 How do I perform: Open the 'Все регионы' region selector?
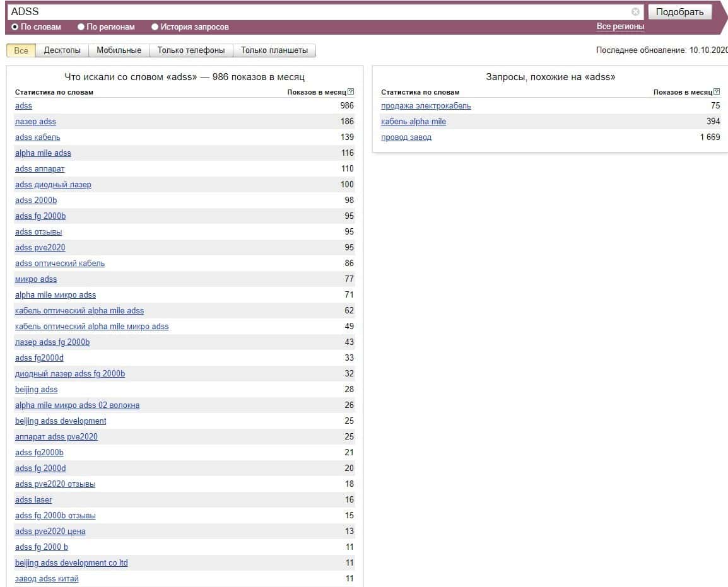620,26
